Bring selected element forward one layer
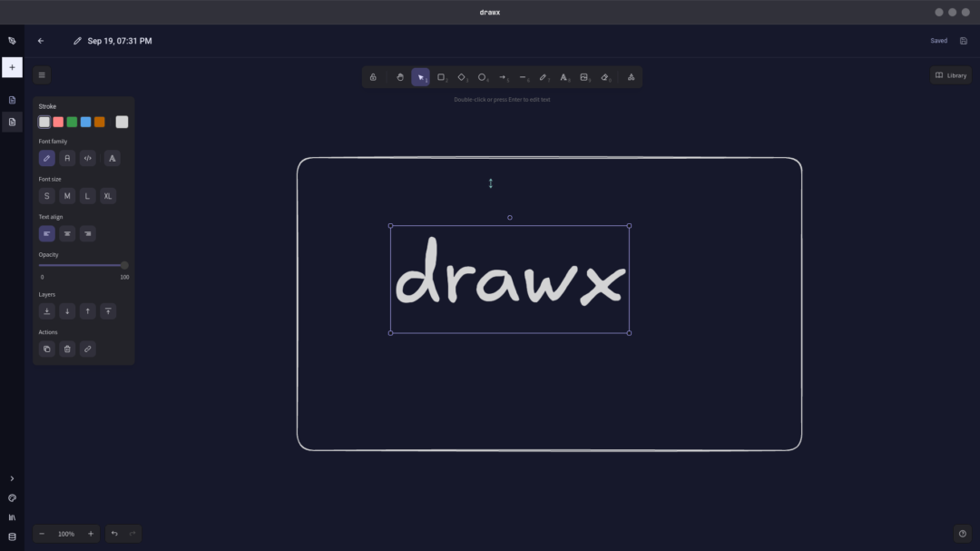 point(87,310)
